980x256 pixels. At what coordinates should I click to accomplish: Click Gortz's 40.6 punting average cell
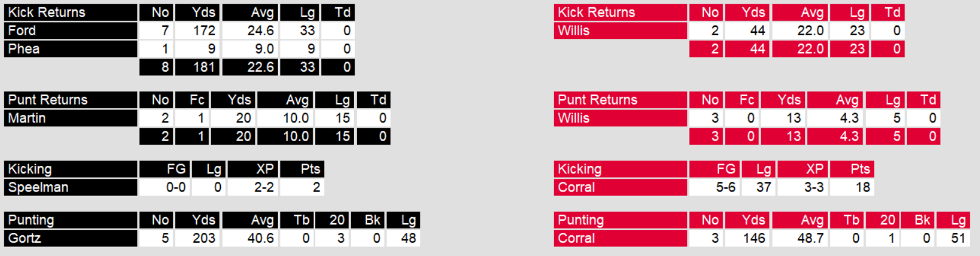tap(250, 238)
